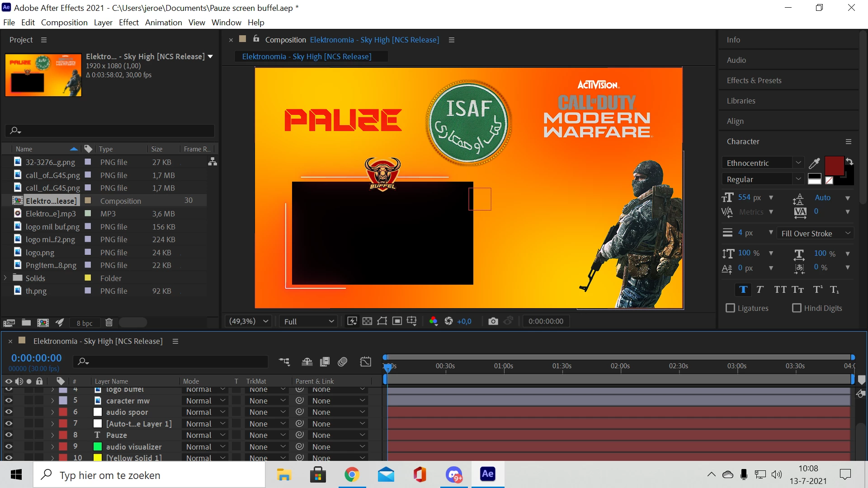The height and width of the screenshot is (488, 868).
Task: Enable Motion Blur for the composition
Action: tap(343, 362)
